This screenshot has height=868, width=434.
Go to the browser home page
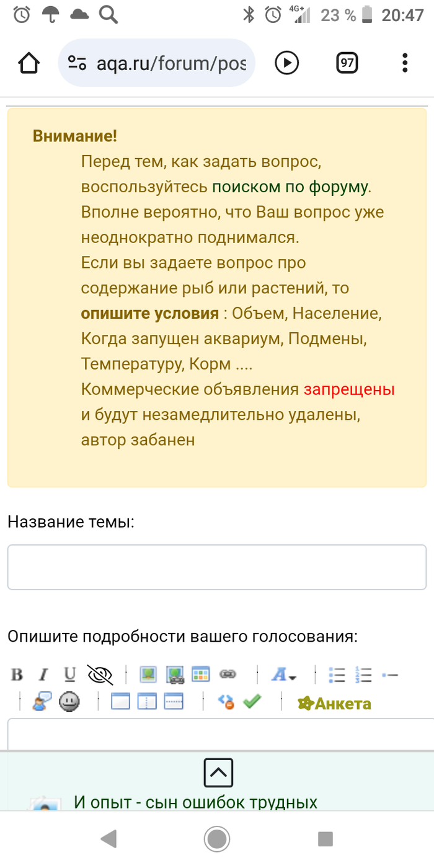point(29,63)
